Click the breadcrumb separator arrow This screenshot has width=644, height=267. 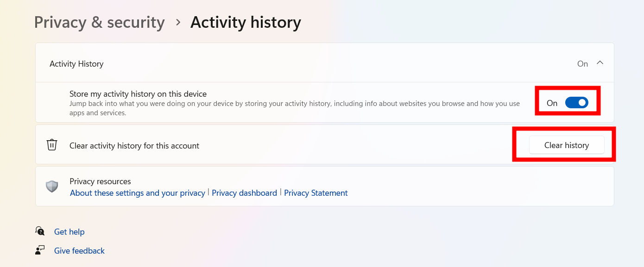tap(178, 22)
